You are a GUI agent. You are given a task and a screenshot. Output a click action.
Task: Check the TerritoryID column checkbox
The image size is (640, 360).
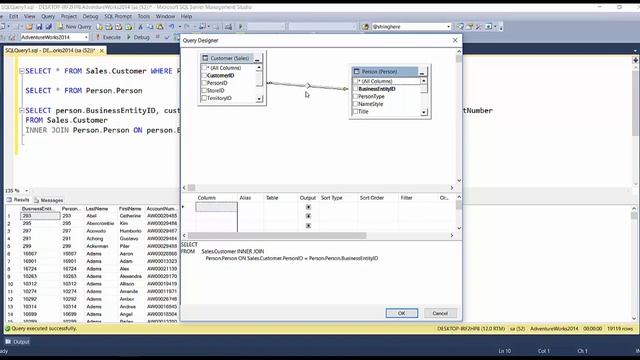click(204, 98)
